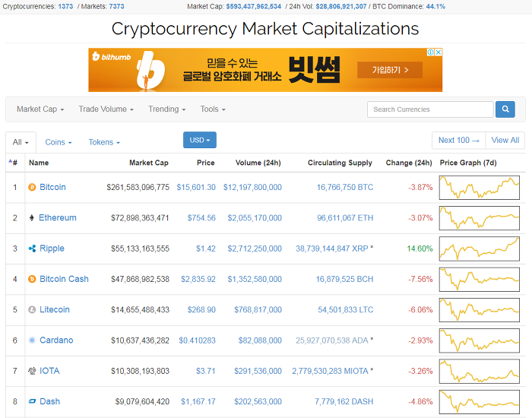Focus the Search Currencies field
The image size is (532, 418).
(430, 109)
